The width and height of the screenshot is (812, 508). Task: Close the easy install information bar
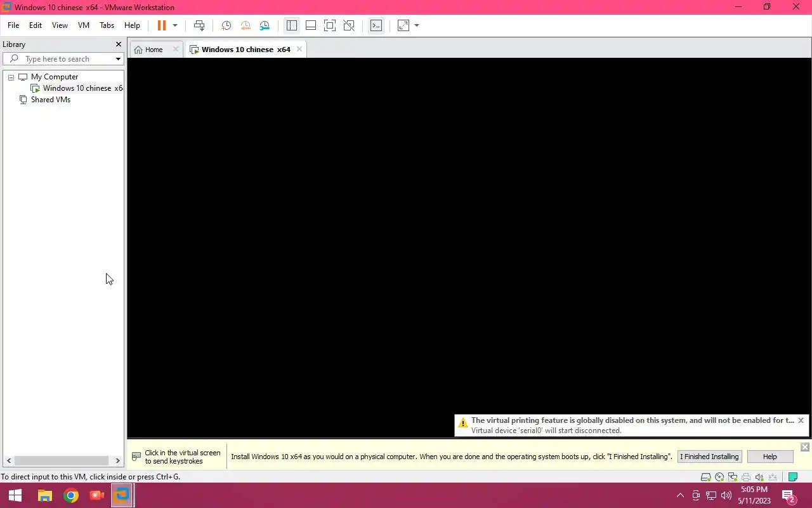point(805,447)
